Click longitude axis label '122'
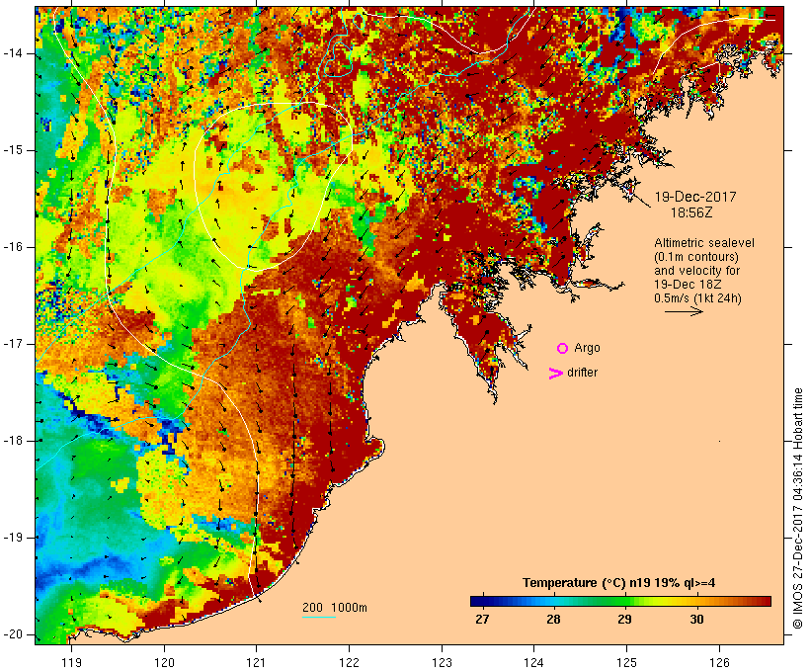 (x=349, y=662)
